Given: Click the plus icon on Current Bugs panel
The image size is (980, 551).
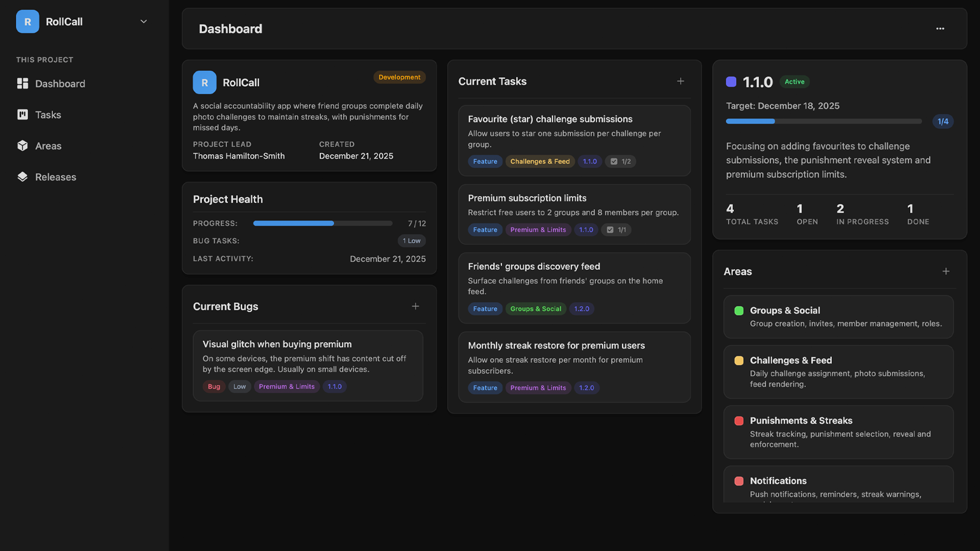Looking at the screenshot, I should [x=415, y=306].
